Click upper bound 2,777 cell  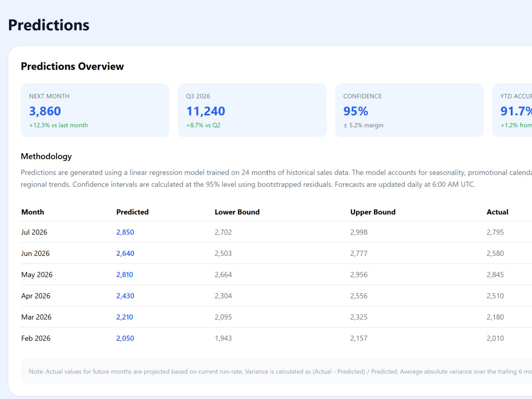(359, 253)
